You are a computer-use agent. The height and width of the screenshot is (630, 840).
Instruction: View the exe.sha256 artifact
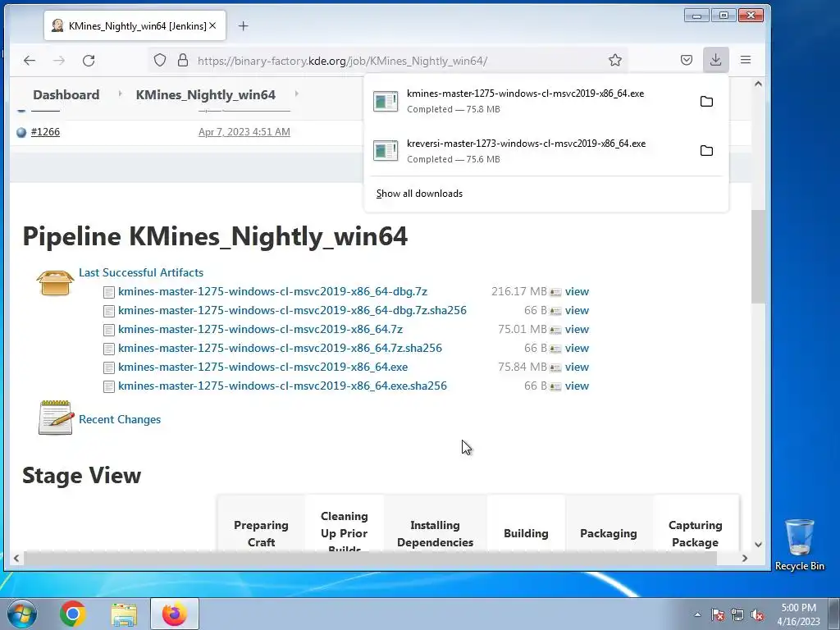577,386
